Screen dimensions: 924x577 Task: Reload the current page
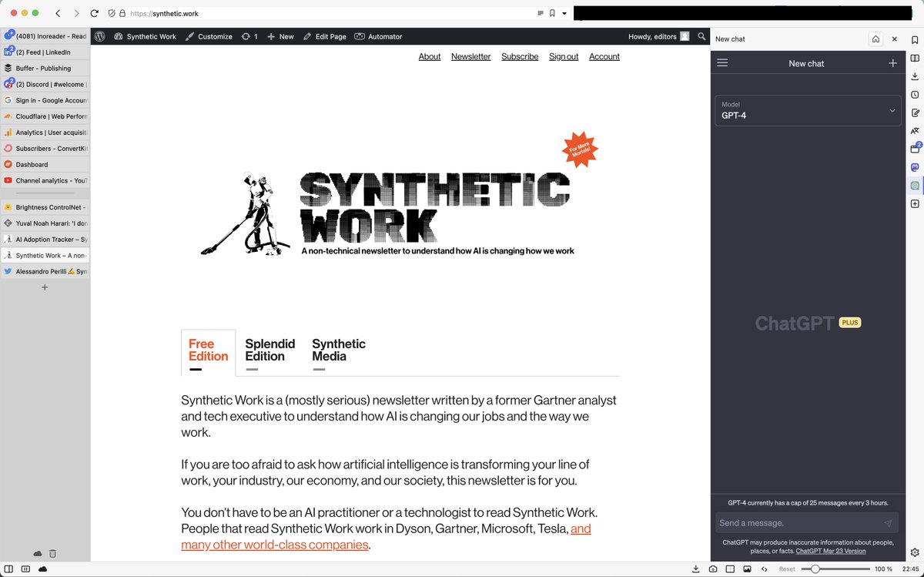point(95,13)
